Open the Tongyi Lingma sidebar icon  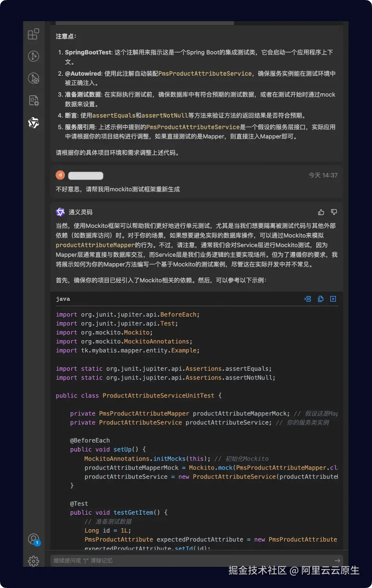pos(33,123)
